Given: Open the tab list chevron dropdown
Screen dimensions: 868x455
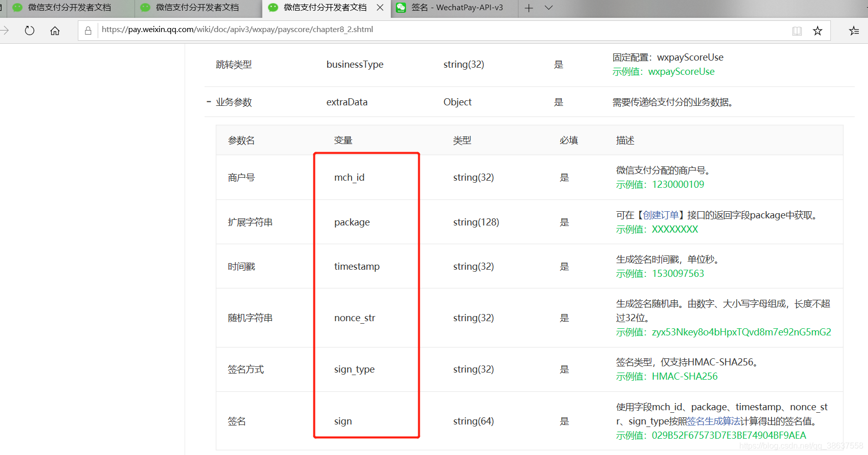Looking at the screenshot, I should pos(548,8).
